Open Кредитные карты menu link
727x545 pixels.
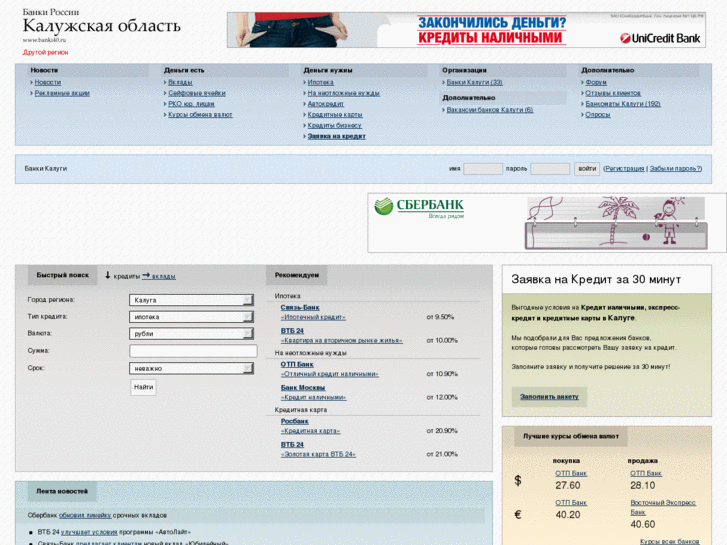(x=335, y=114)
